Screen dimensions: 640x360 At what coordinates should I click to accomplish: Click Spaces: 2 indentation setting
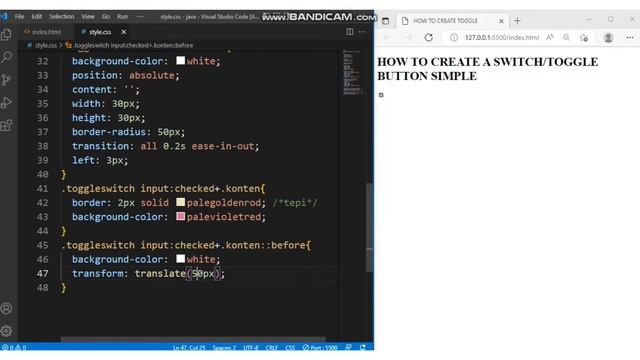(224, 347)
